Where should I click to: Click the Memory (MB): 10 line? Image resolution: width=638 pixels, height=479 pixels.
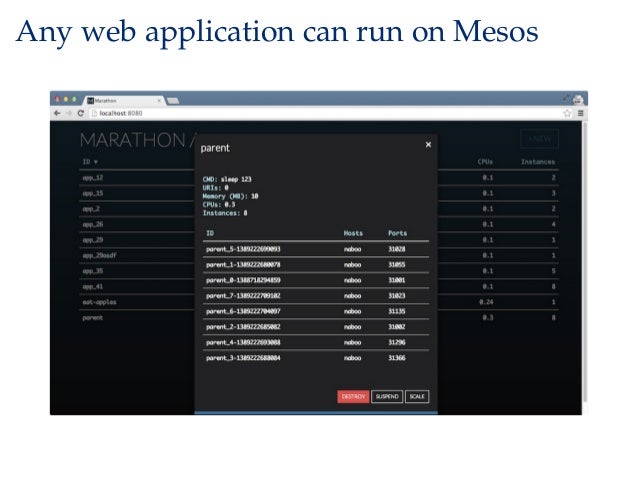[x=230, y=196]
